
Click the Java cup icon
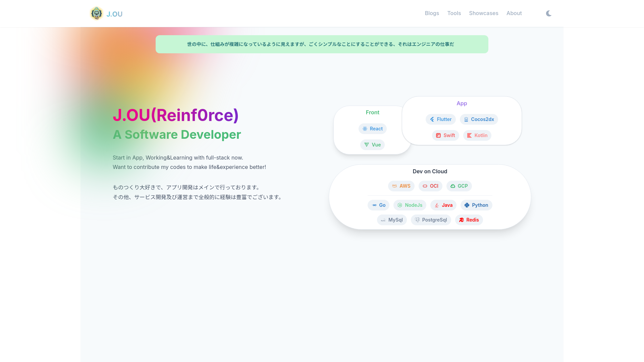pos(437,205)
